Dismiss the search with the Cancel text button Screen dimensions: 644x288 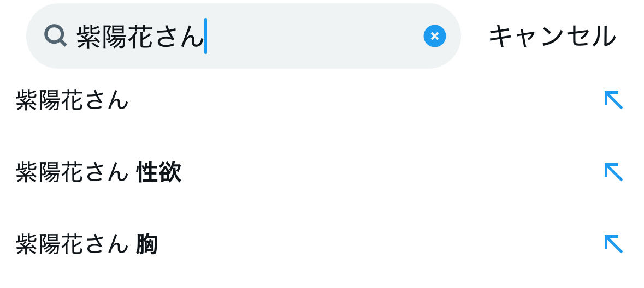(x=552, y=37)
